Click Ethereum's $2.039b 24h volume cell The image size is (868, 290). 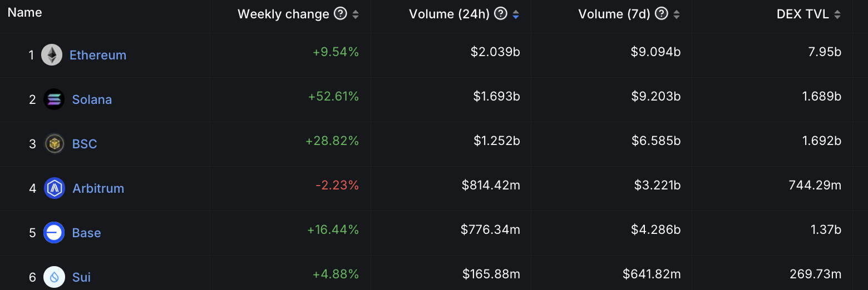point(495,52)
